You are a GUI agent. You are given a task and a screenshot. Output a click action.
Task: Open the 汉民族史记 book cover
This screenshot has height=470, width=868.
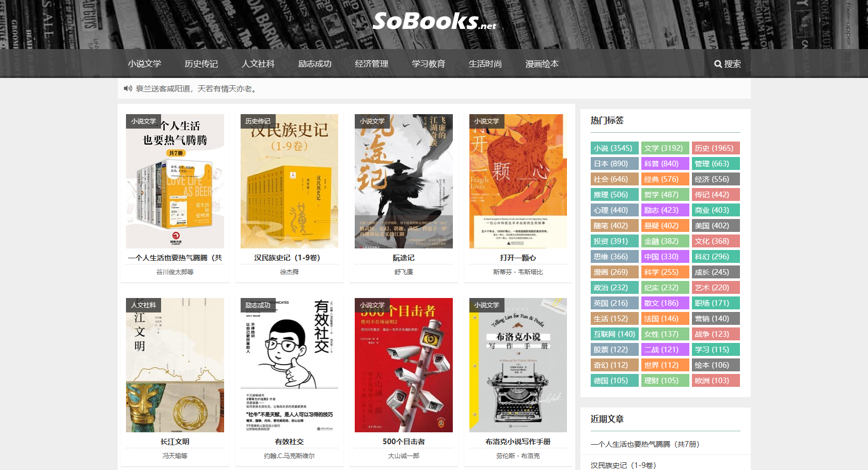[x=289, y=181]
